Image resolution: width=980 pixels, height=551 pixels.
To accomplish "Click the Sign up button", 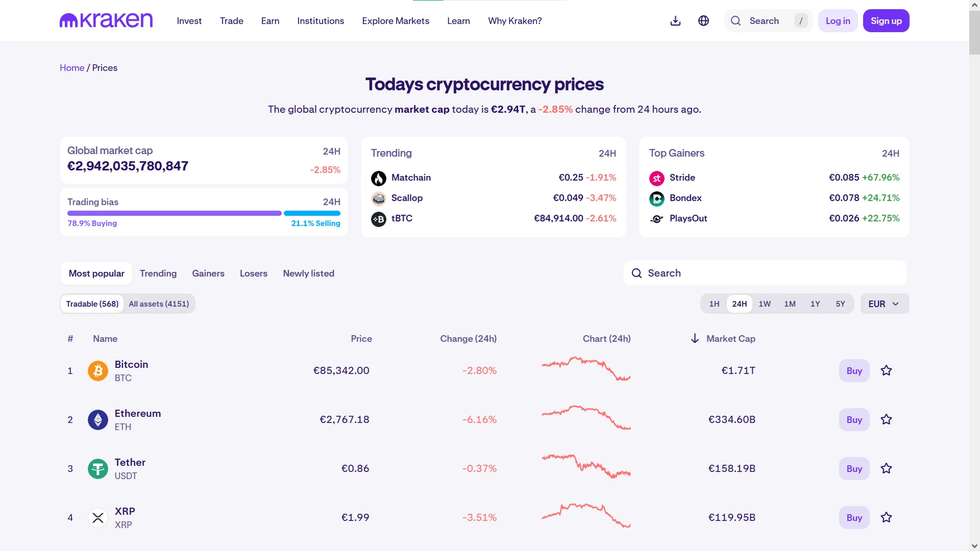I will tap(886, 21).
